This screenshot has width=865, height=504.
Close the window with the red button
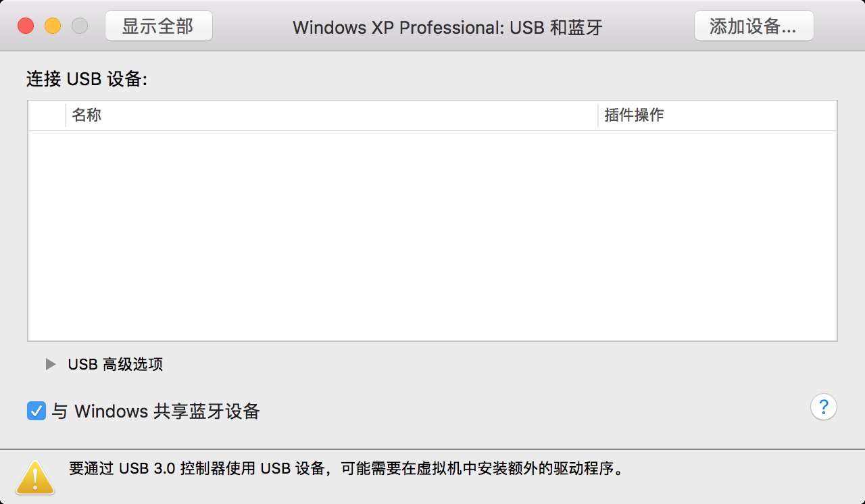click(26, 26)
